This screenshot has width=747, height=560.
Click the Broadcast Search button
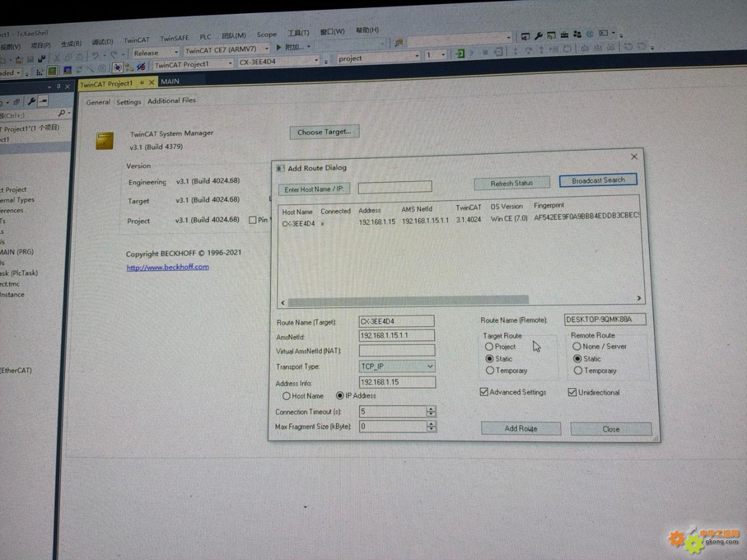pos(598,180)
